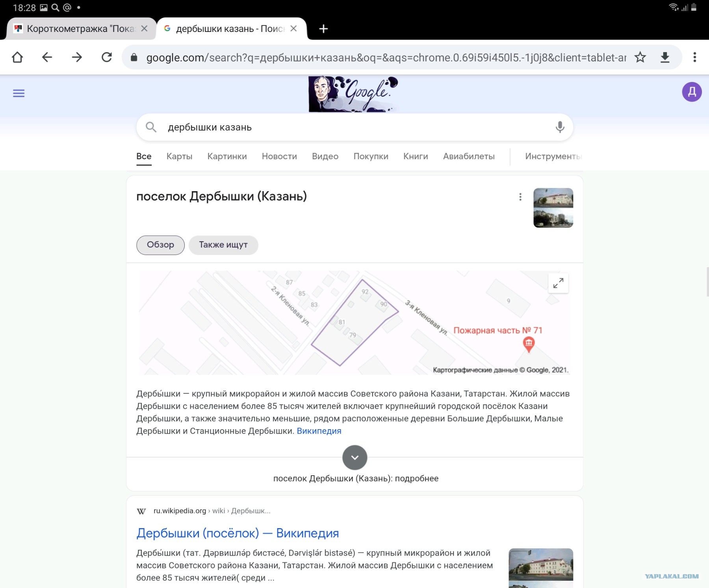Image resolution: width=709 pixels, height=588 pixels.
Task: Tap the URL address bar
Action: pyautogui.click(x=386, y=58)
